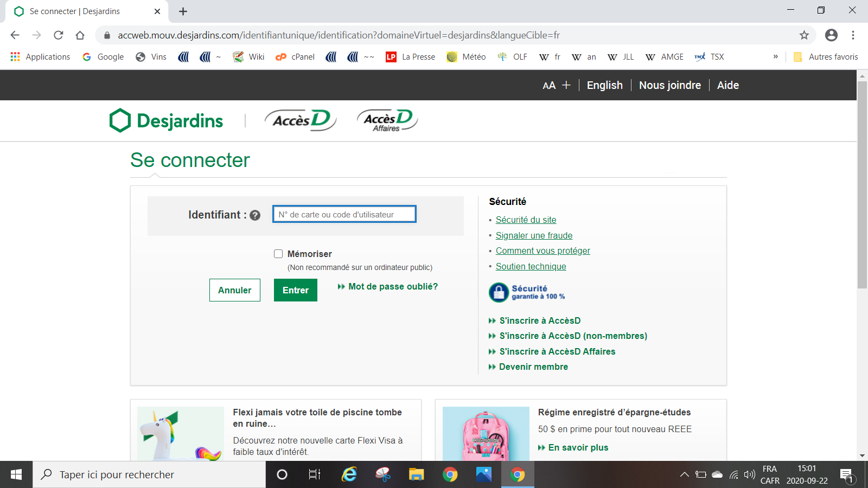Click the Windows taskbar search box

click(149, 474)
